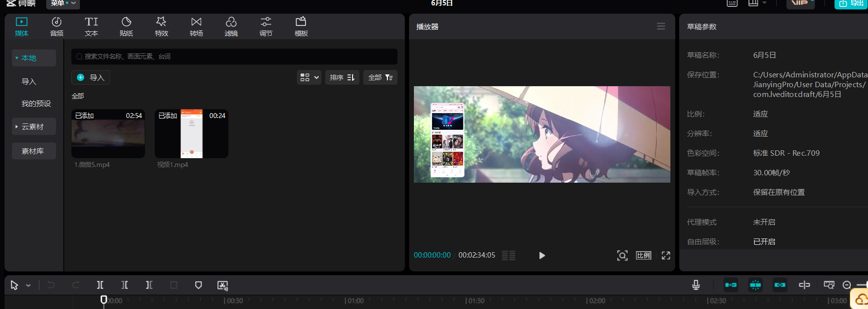Open the 文本 text tab
This screenshot has width=868, height=309.
(x=91, y=26)
